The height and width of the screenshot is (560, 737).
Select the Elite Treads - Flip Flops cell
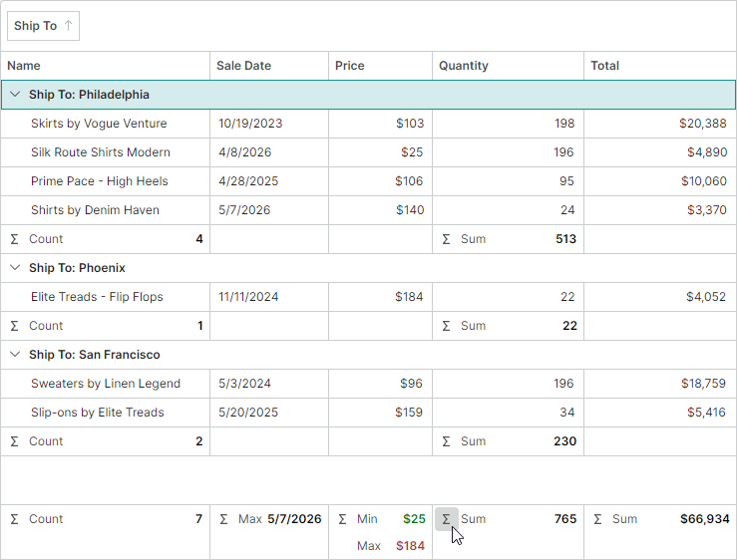tap(106, 297)
